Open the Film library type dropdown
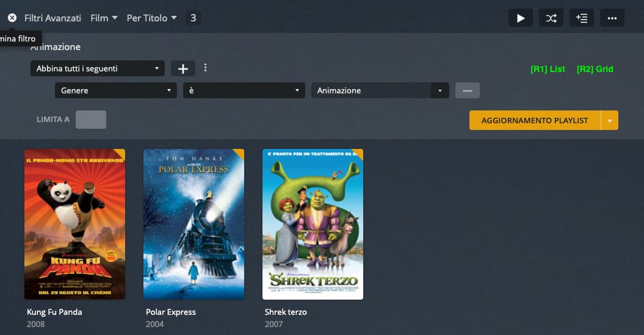Image resolution: width=644 pixels, height=335 pixels. [x=104, y=18]
